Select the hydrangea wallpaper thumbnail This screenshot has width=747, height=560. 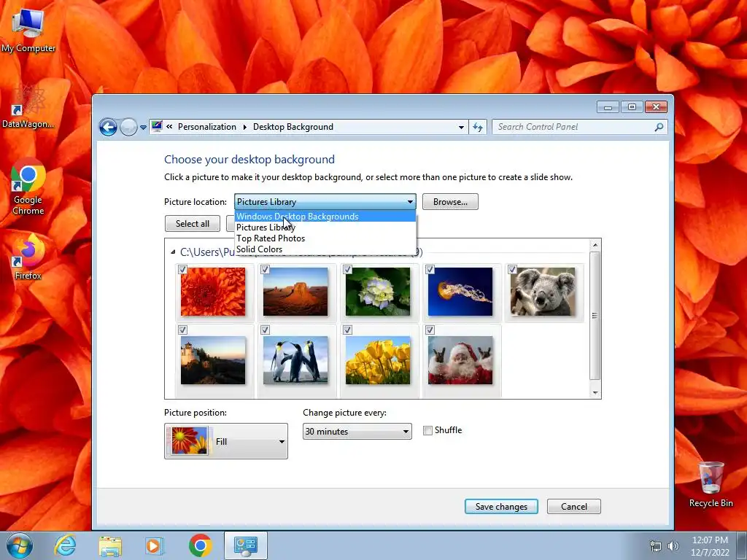[x=378, y=292]
